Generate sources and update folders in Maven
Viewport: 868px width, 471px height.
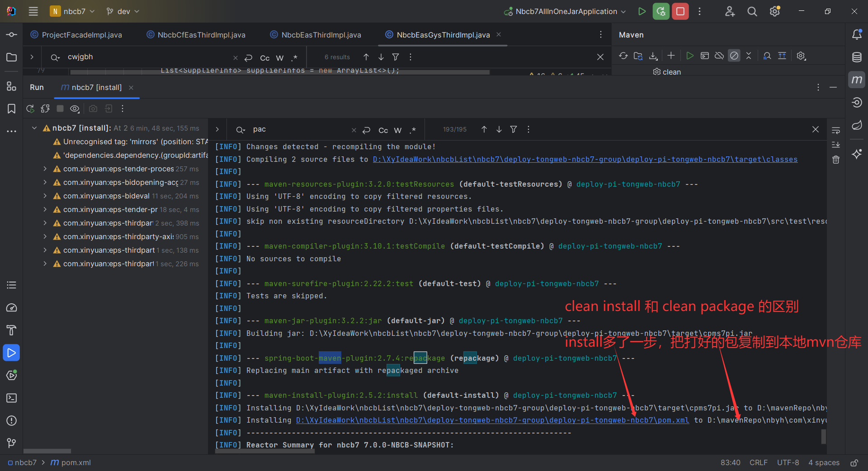click(x=638, y=56)
